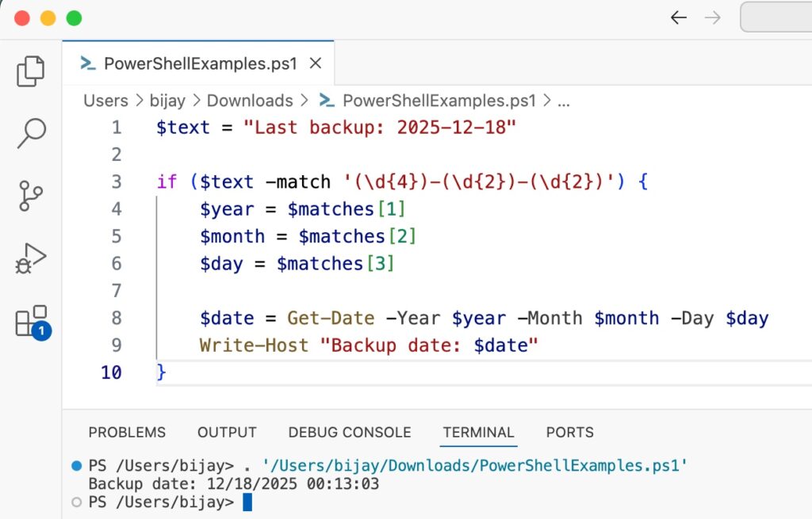
Task: Open the Explorer sidebar
Action: tap(30, 71)
